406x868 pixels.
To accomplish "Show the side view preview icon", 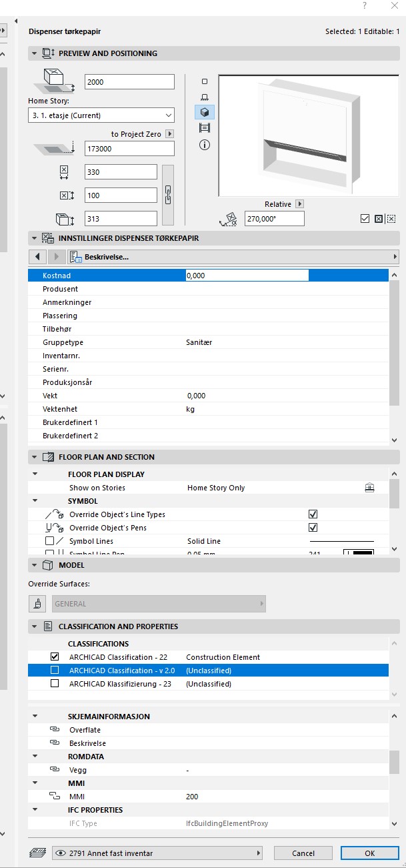I will pyautogui.click(x=205, y=97).
